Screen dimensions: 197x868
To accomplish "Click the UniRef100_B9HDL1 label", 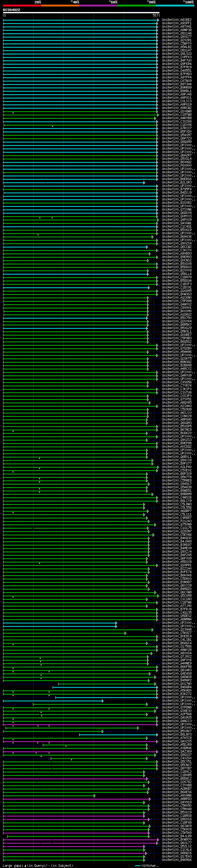I will 177,91.
